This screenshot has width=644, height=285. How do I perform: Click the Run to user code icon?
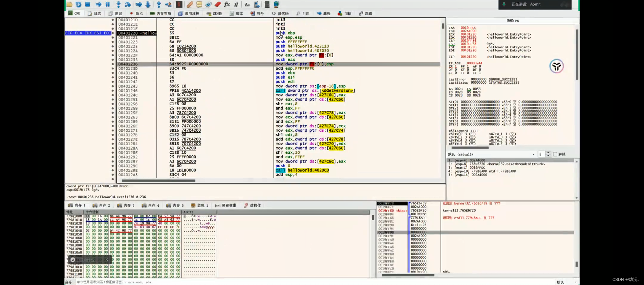(x=168, y=4)
